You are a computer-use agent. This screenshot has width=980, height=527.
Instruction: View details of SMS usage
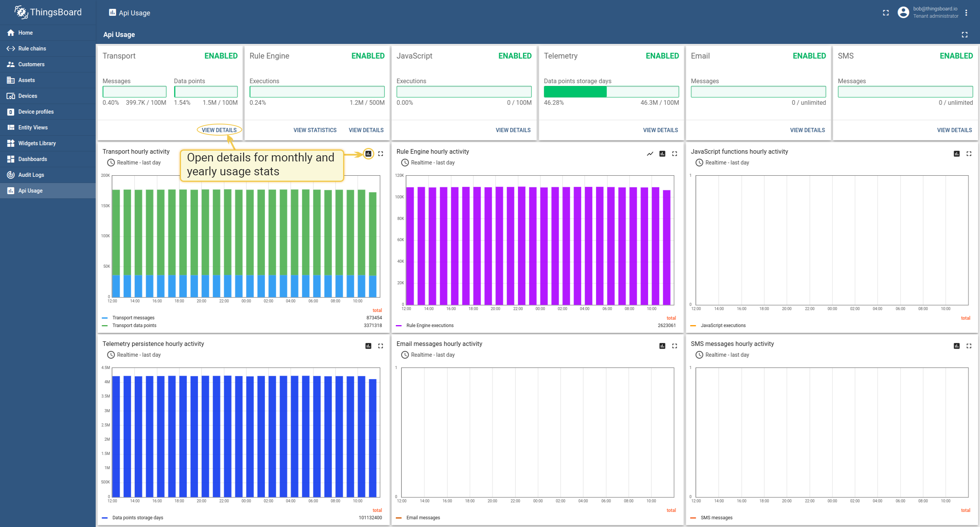[x=955, y=130]
